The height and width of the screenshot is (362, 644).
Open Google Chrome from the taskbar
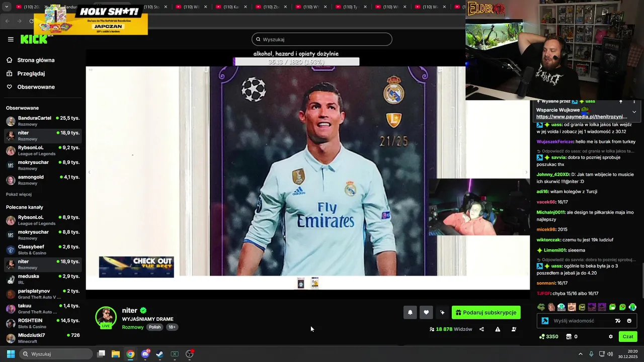pos(130,354)
